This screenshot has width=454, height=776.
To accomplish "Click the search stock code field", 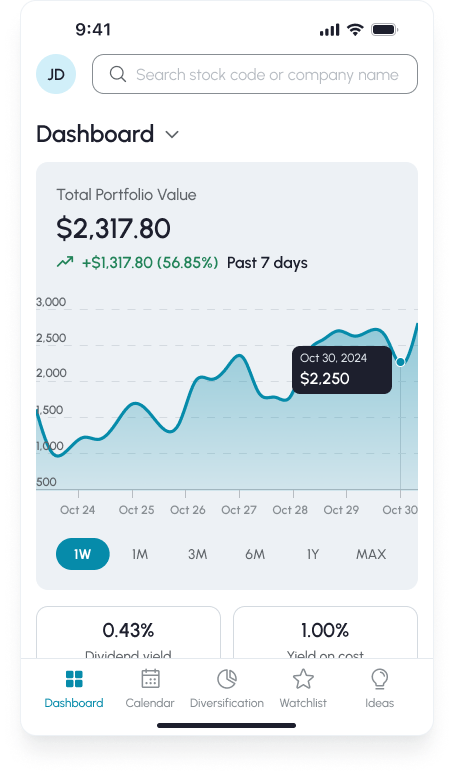I will tap(255, 74).
